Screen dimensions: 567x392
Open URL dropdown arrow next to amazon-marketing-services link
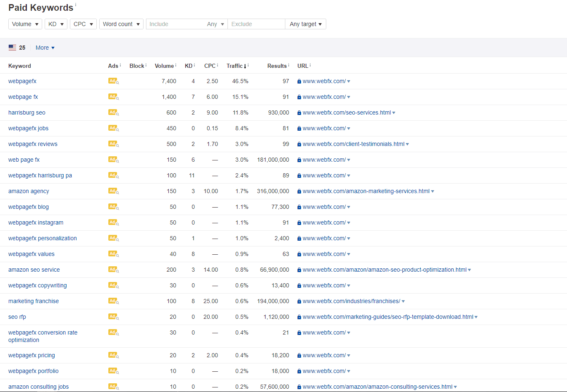point(433,191)
